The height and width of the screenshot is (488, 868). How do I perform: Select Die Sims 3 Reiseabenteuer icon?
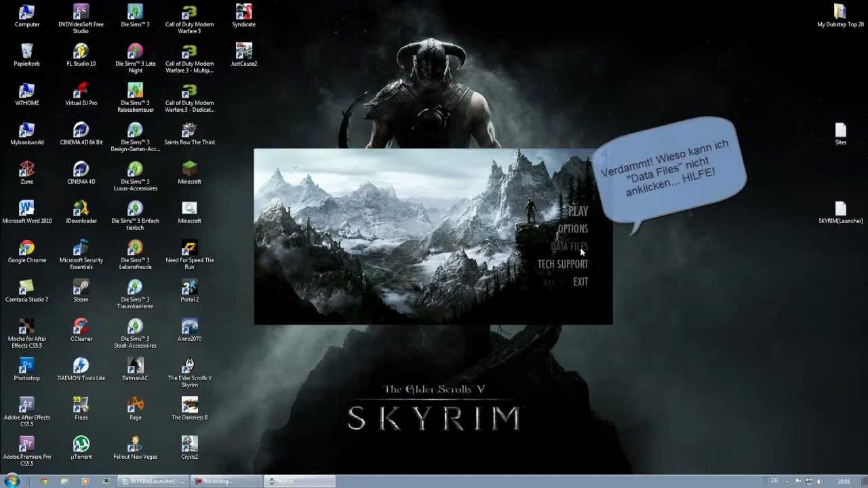click(x=136, y=98)
